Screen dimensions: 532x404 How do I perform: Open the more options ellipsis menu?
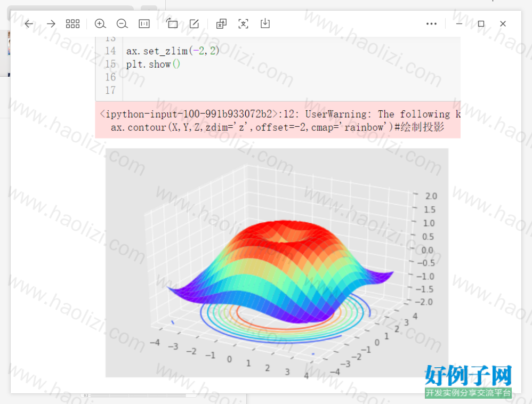coord(432,24)
